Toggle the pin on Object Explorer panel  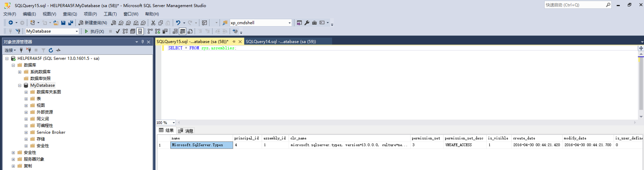click(x=142, y=42)
